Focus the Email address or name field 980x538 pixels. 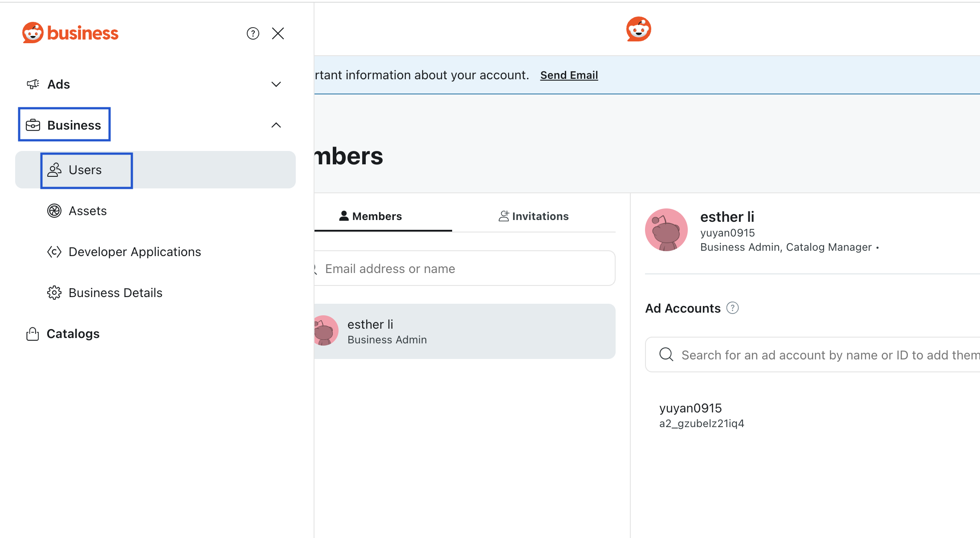(465, 268)
